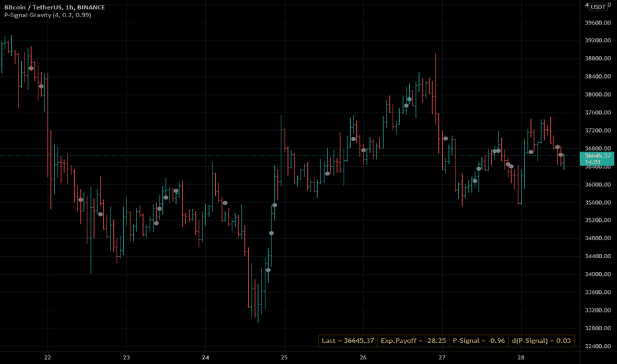Screen dimensions: 617x364
Task: Click the 35600.00 price axis label
Action: tap(598, 203)
